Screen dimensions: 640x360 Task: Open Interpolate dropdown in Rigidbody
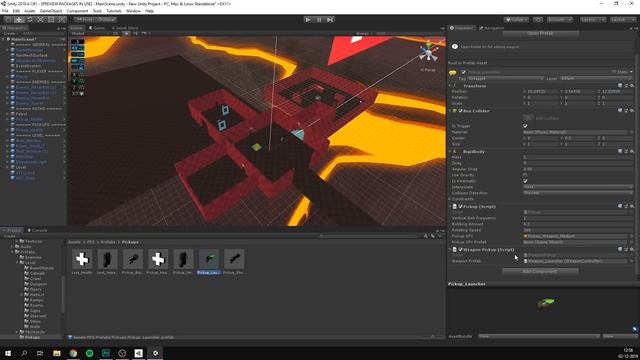pyautogui.click(x=578, y=187)
